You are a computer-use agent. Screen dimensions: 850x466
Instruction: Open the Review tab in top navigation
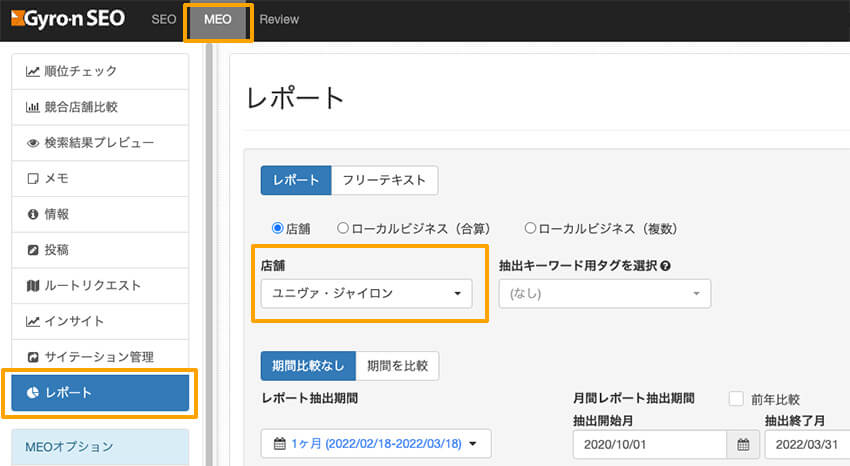click(279, 20)
